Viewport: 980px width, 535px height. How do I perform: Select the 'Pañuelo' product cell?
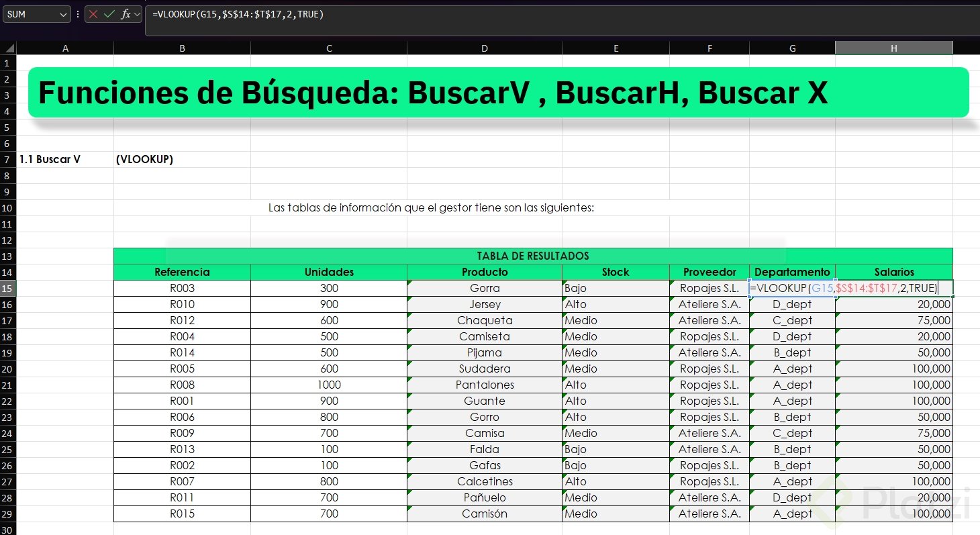point(485,497)
